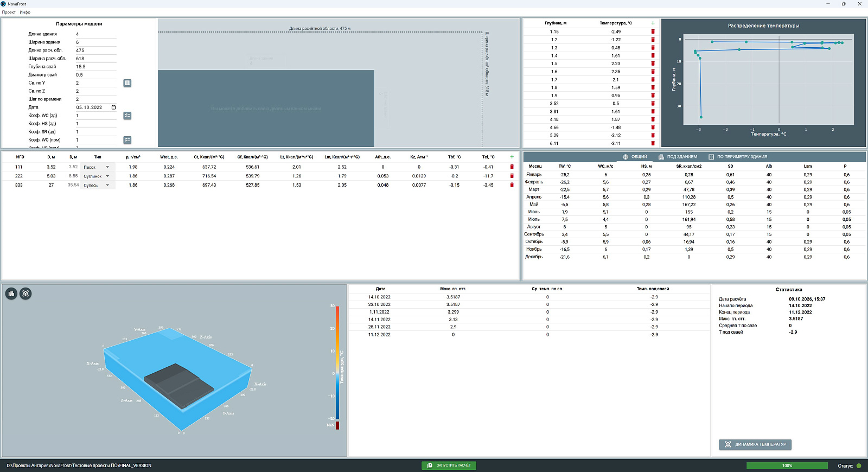Switch to ПО ПЕРИМЕТРУ ЗДАНИЯ tab
This screenshot has width=868, height=472.
tap(738, 157)
